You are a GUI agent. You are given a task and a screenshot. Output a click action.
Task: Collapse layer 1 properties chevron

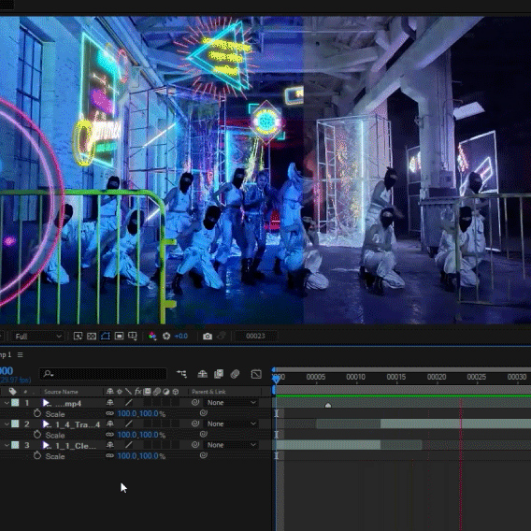tap(6, 403)
